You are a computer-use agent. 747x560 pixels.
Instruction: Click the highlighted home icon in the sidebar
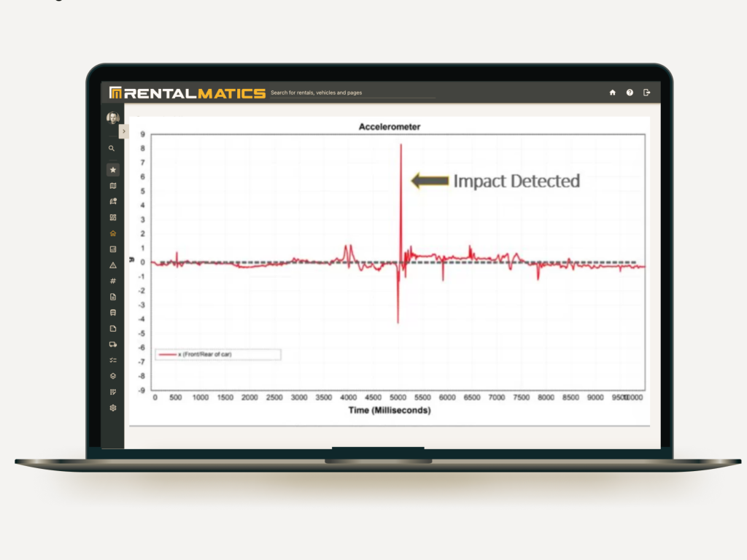point(112,233)
